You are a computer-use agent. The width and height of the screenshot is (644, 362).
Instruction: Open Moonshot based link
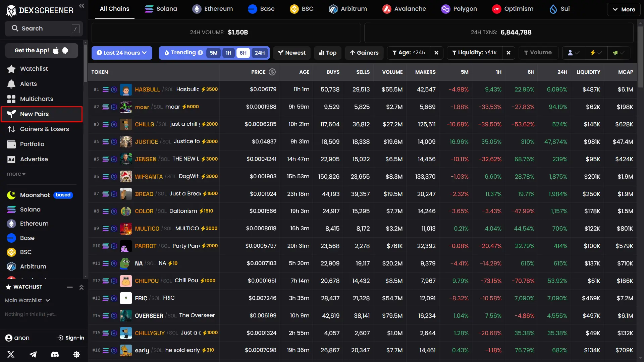tap(40, 195)
